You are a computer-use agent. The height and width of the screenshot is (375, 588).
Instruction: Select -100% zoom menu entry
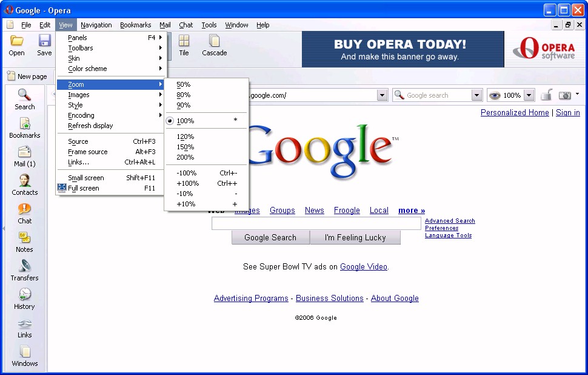click(x=206, y=173)
